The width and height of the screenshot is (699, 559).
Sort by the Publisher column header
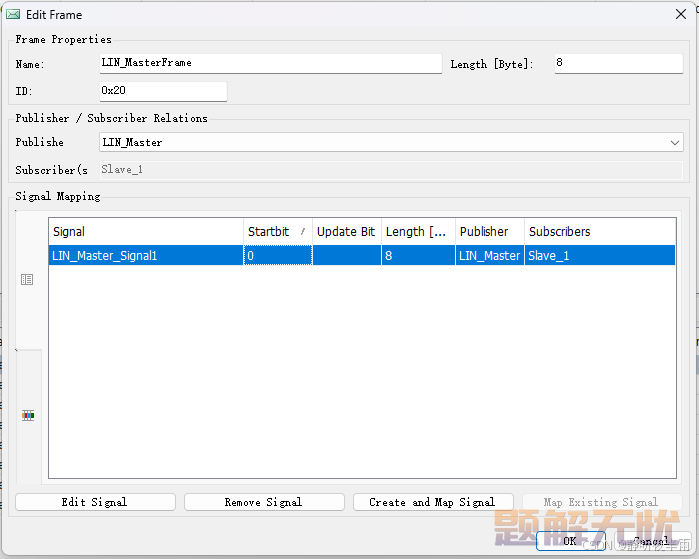click(490, 231)
